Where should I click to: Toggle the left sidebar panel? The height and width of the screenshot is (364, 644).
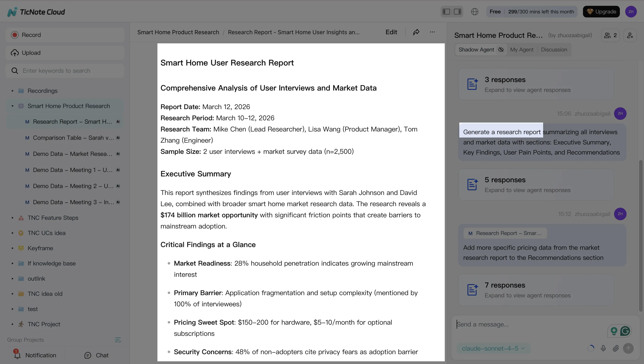coord(446,11)
